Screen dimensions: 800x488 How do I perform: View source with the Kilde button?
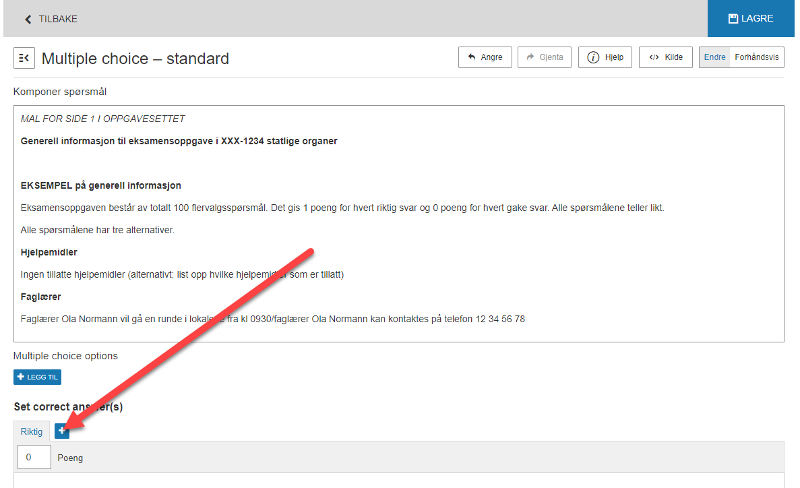pos(665,57)
